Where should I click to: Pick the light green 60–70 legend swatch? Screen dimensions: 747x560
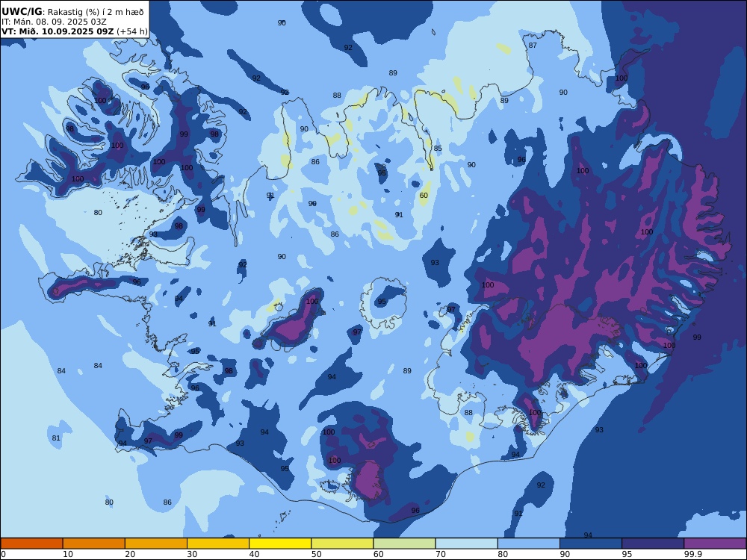click(x=404, y=544)
